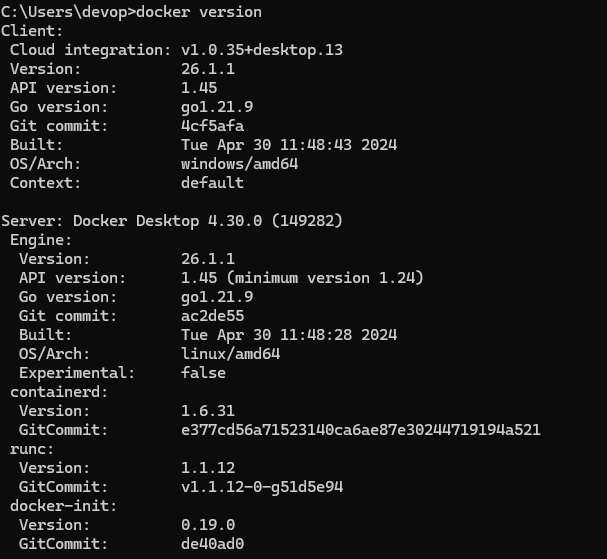This screenshot has width=607, height=559.
Task: Click the containerd section label
Action: click(59, 392)
